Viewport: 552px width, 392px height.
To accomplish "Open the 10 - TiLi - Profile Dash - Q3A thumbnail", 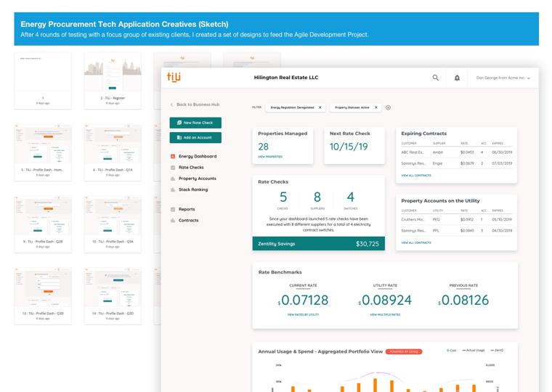I will coord(113,224).
